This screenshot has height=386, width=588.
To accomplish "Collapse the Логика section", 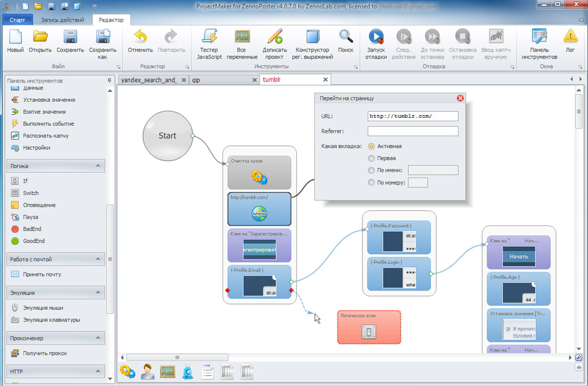I will pyautogui.click(x=97, y=166).
